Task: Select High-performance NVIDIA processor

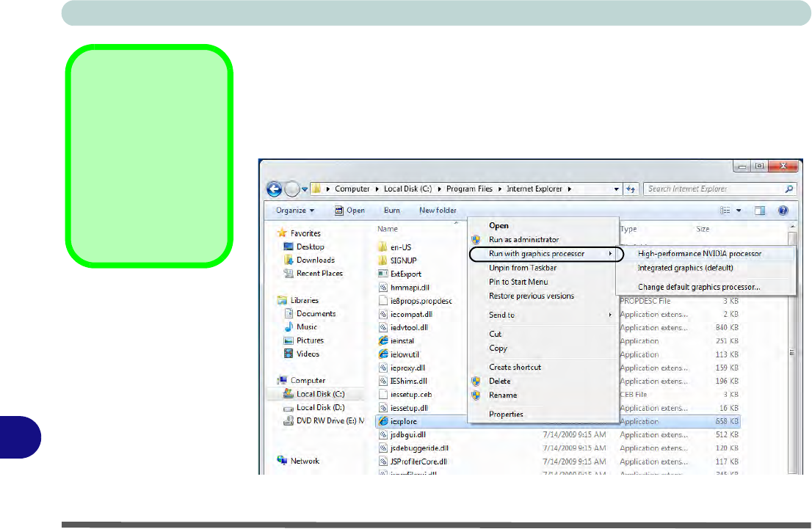Action: click(699, 254)
